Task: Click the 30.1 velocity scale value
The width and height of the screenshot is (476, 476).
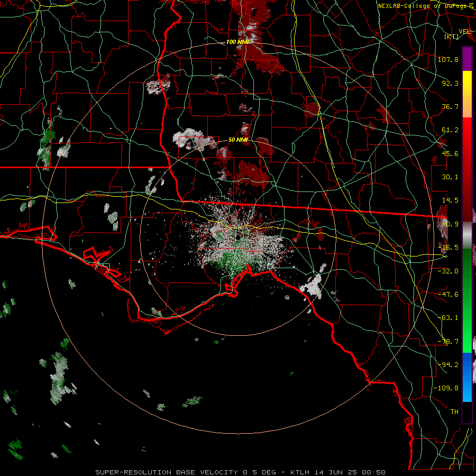Action: pyautogui.click(x=450, y=177)
